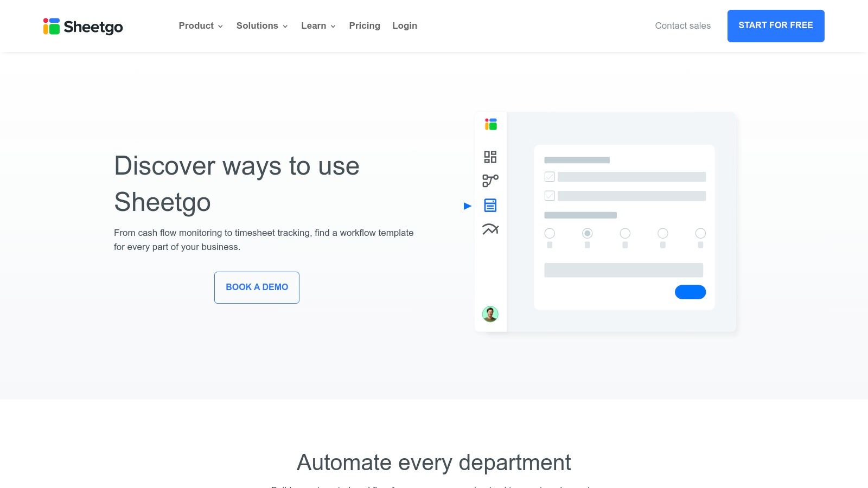Click the user avatar in sidebar
This screenshot has height=488, width=868.
point(490,314)
